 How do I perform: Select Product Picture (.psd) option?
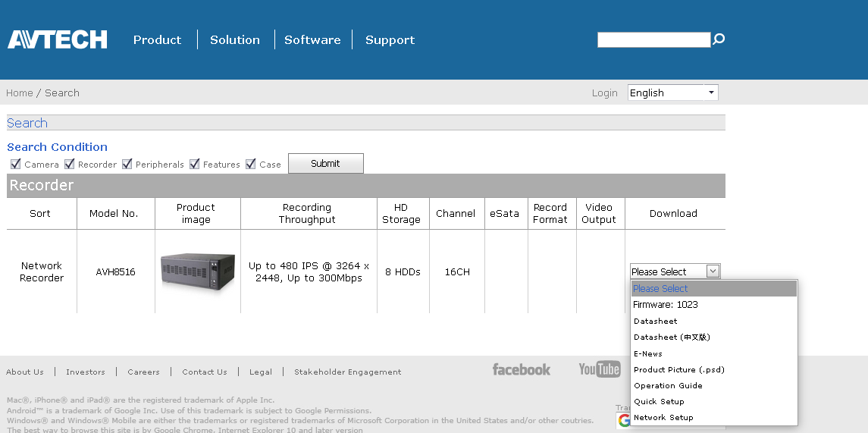[714, 369]
